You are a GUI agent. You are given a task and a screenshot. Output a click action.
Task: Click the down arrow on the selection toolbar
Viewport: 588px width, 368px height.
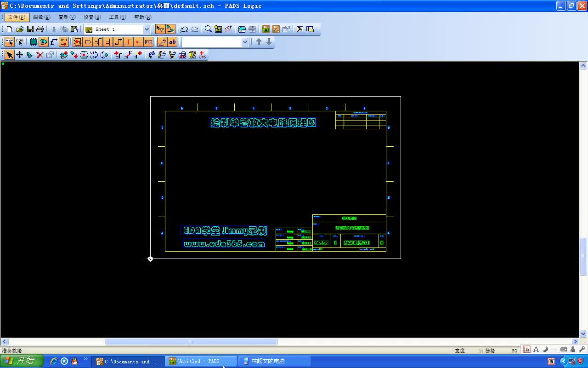[269, 42]
